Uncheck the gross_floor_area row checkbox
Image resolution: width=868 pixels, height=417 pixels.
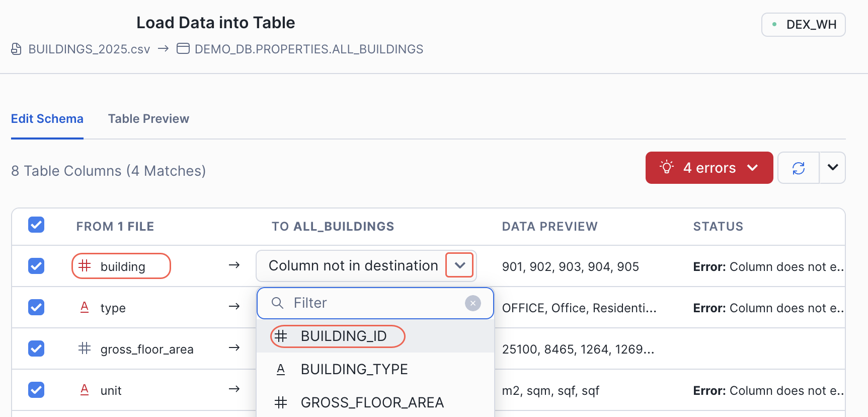[x=36, y=349]
